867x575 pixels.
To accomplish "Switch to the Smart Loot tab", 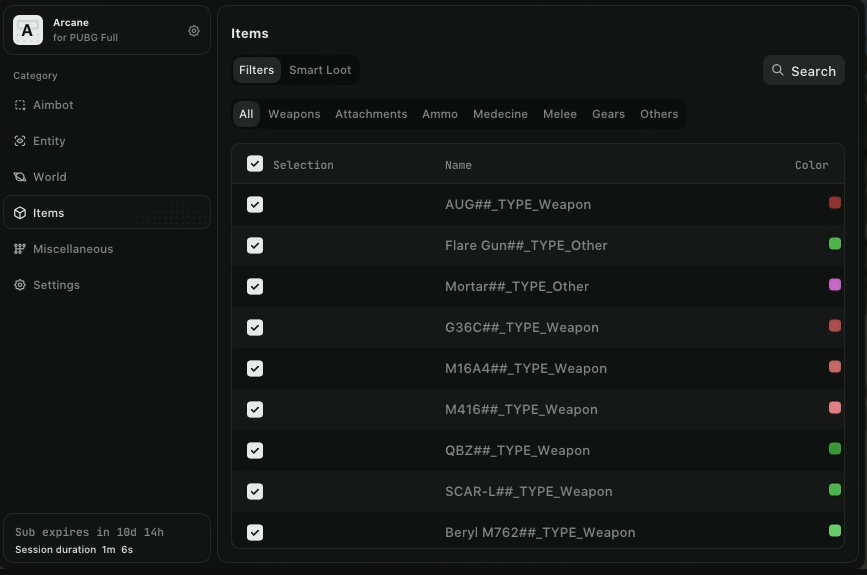I will 320,70.
